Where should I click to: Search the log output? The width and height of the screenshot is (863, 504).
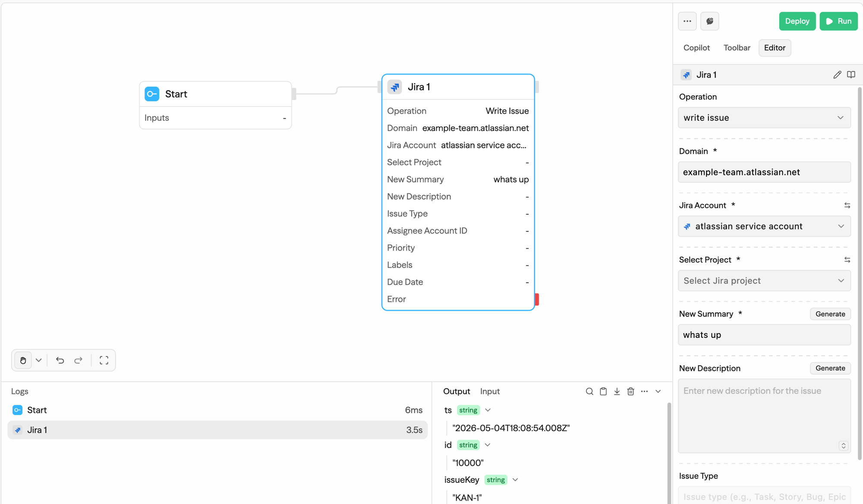(x=589, y=391)
